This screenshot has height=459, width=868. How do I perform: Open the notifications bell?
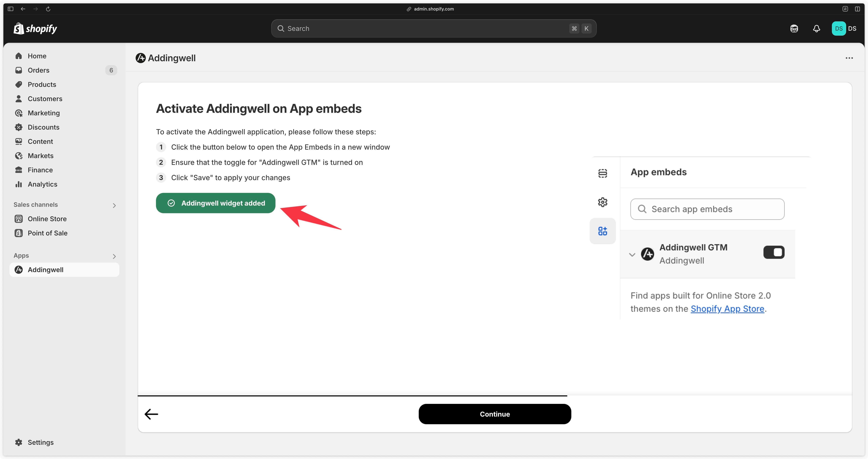pos(816,29)
